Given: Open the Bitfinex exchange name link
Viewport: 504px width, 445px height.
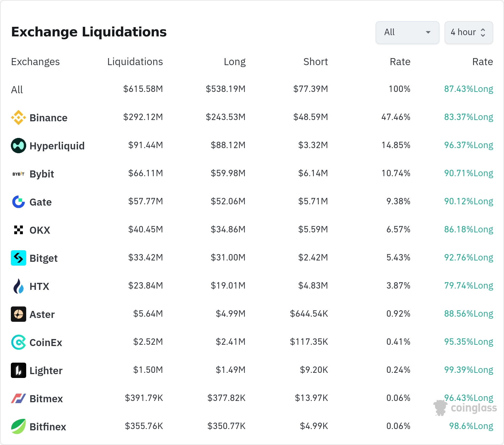Looking at the screenshot, I should (48, 427).
